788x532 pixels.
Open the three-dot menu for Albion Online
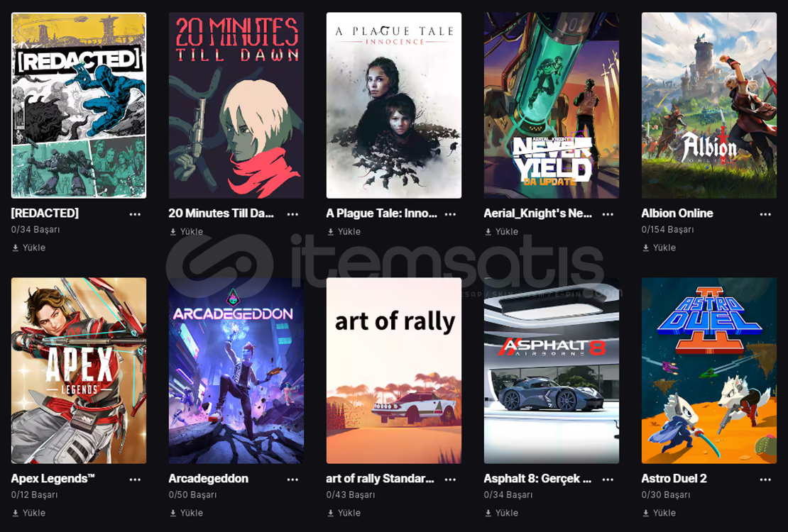(x=765, y=214)
